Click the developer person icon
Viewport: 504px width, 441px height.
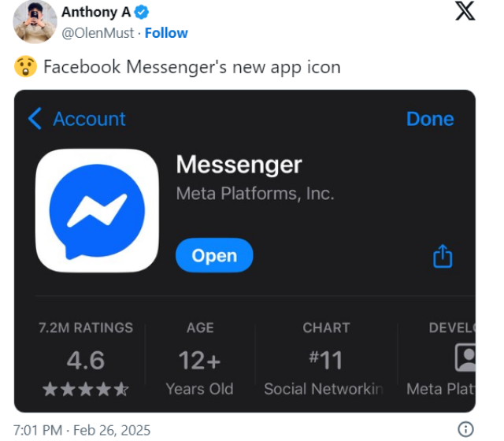[465, 358]
